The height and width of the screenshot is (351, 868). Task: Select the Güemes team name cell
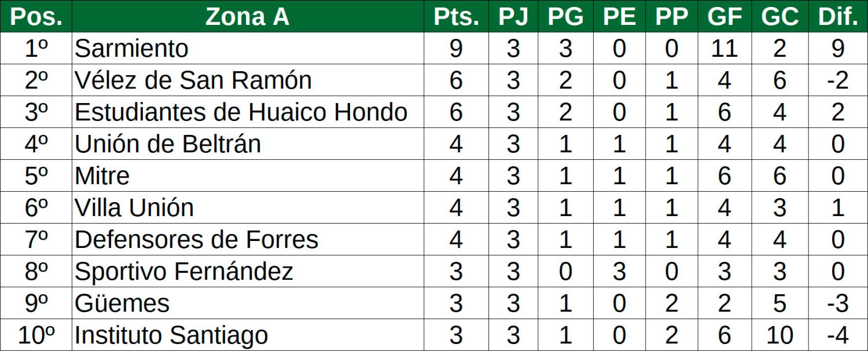(122, 304)
